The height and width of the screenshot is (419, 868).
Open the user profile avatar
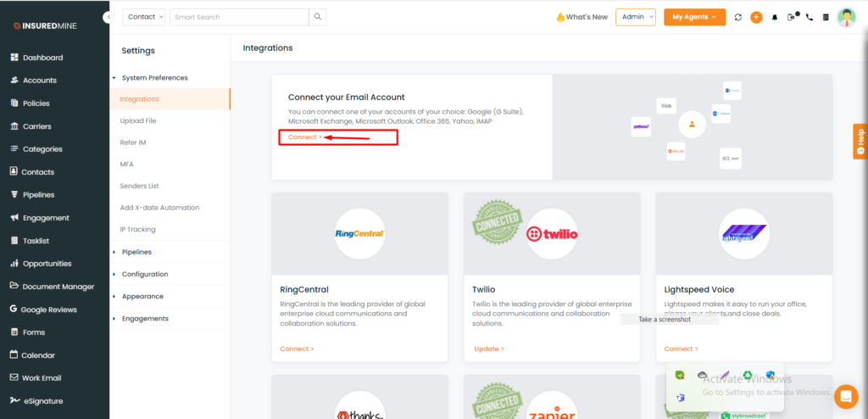click(x=847, y=17)
